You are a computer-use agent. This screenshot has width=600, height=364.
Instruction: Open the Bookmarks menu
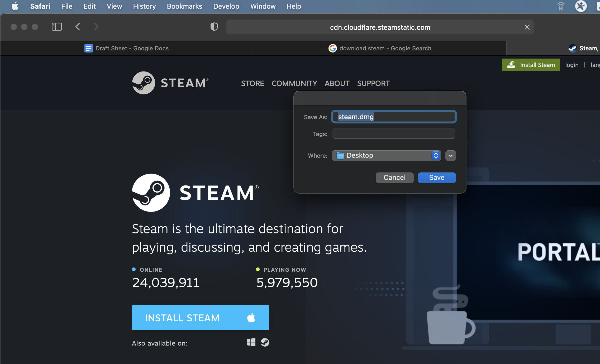[x=184, y=6]
